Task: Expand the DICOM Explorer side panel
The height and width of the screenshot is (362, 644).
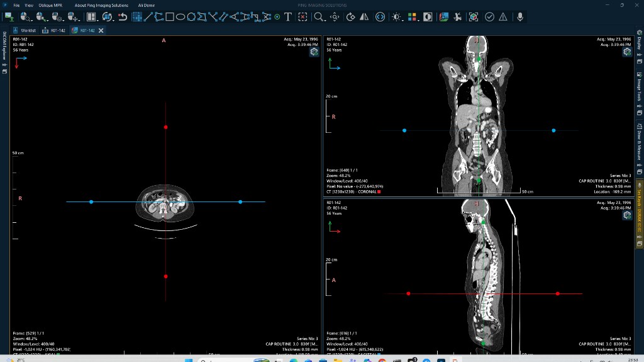Action: click(4, 45)
